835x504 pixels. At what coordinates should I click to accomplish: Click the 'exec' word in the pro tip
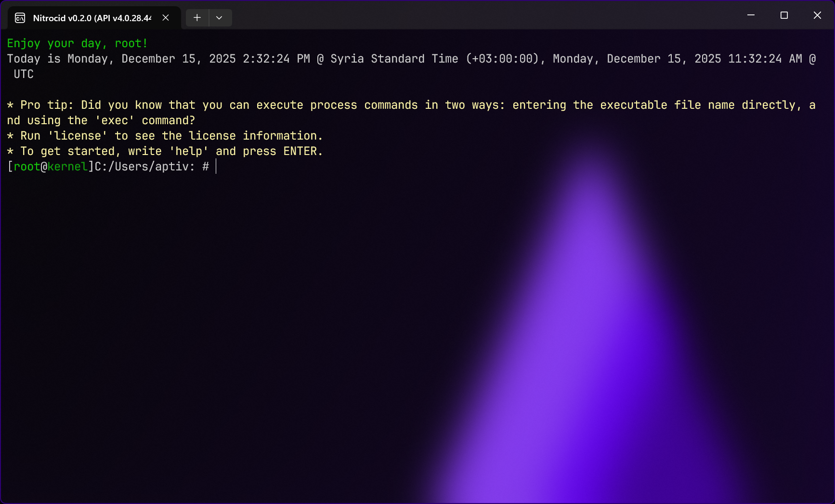point(115,120)
